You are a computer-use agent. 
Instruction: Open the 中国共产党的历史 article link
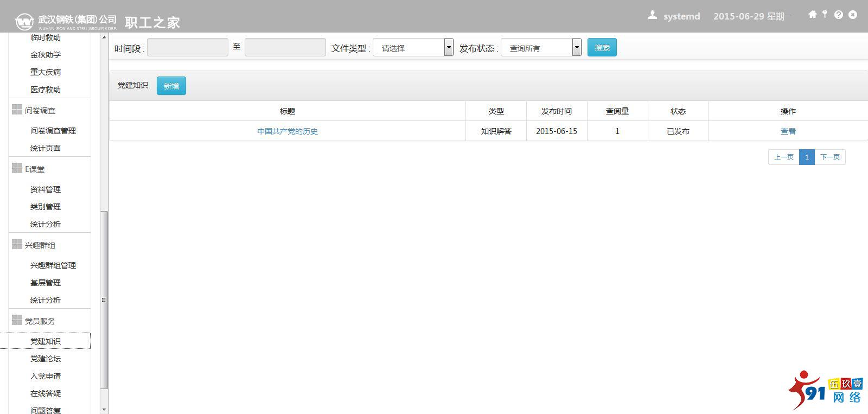[x=288, y=131]
